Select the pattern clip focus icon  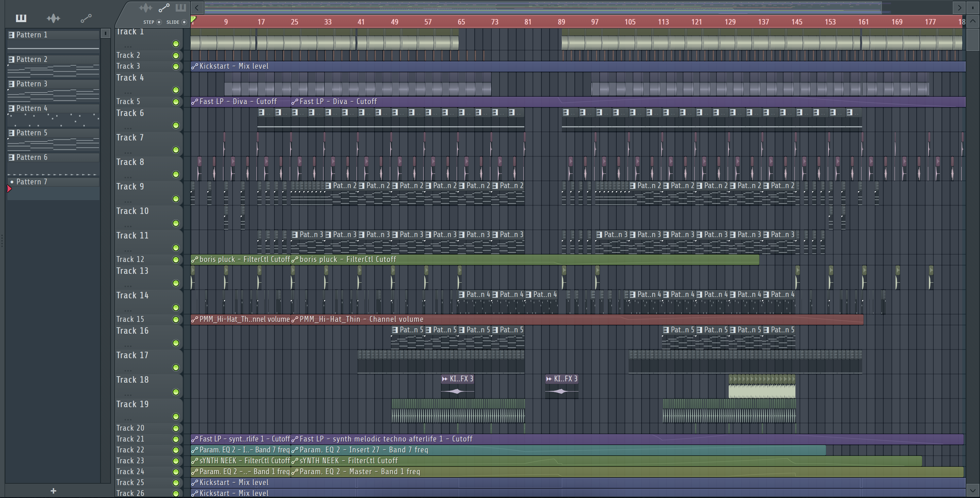pos(181,7)
